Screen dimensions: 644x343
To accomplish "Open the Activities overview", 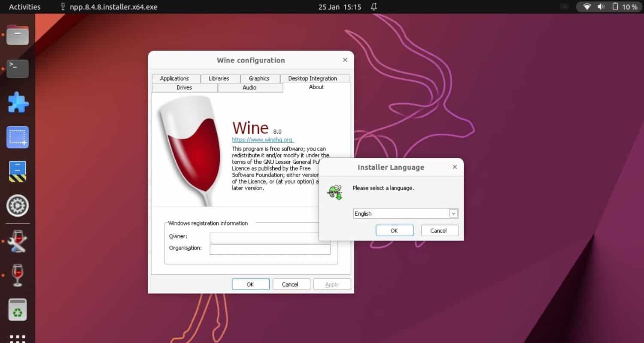I will coord(24,7).
